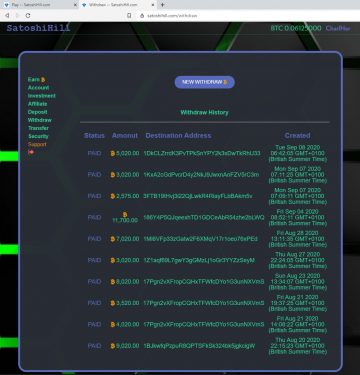Click the browser back arrow
The width and height of the screenshot is (360, 375).
click(x=7, y=15)
